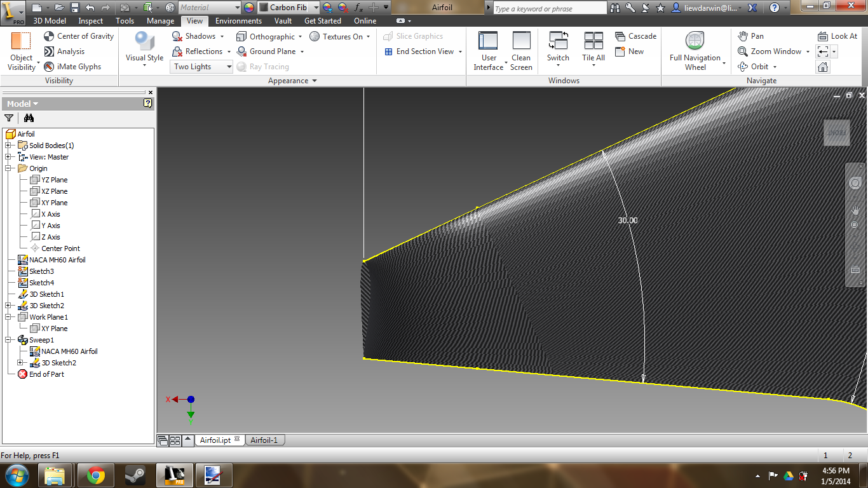868x488 pixels.
Task: Click the keyword search input field
Action: coord(550,8)
